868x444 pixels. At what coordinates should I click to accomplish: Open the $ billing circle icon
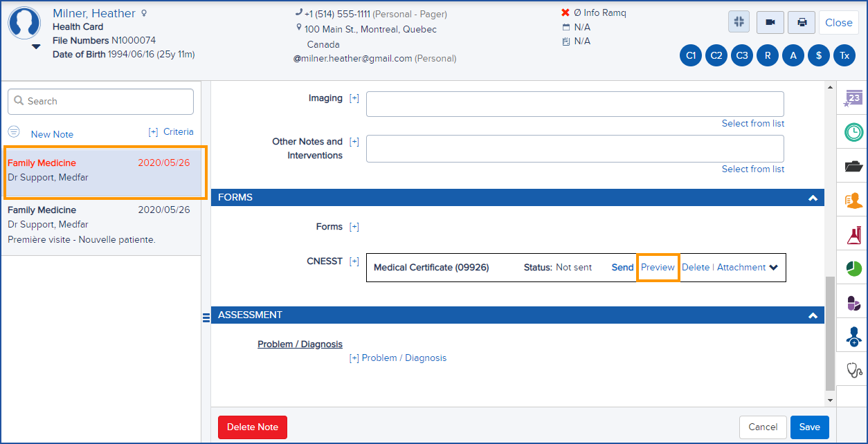(818, 55)
